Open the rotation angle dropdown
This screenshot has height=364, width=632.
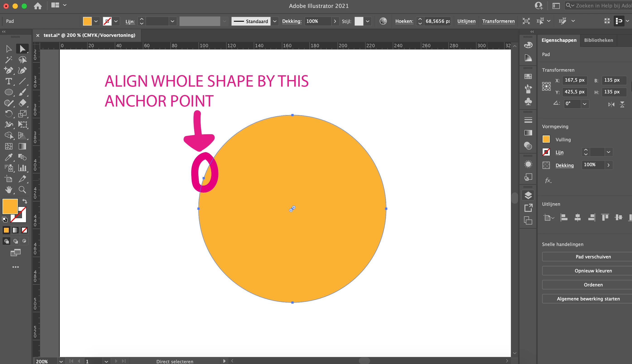tap(584, 104)
